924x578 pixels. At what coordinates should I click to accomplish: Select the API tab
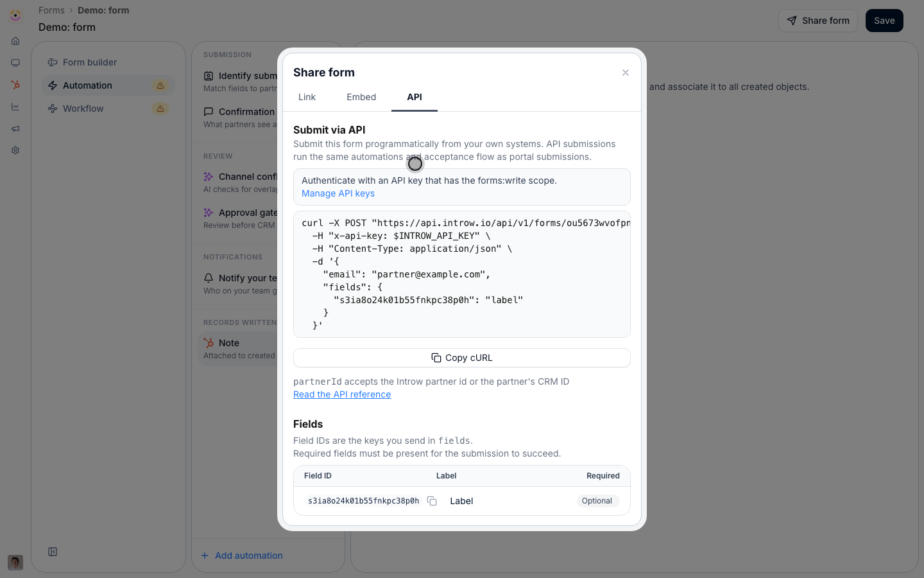pyautogui.click(x=415, y=97)
